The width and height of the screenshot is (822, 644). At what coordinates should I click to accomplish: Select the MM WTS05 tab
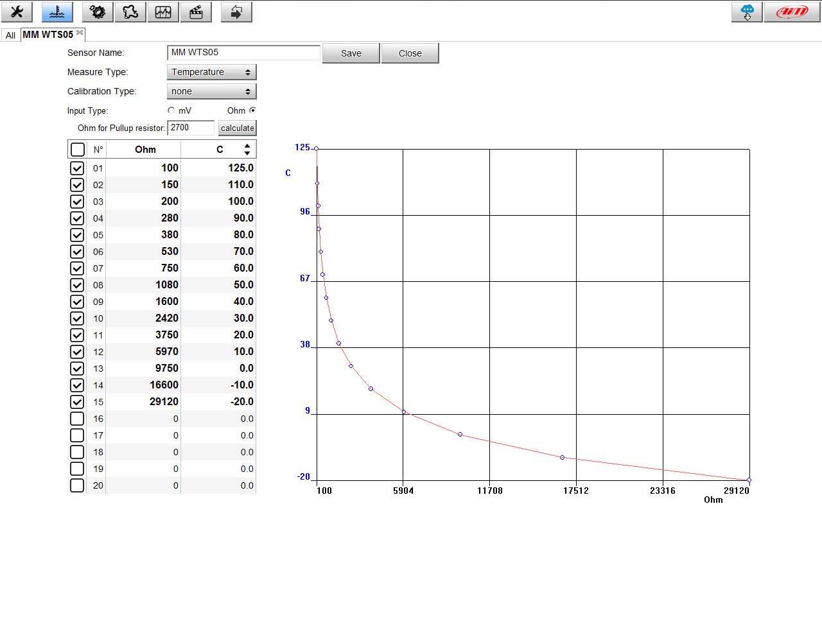point(48,35)
